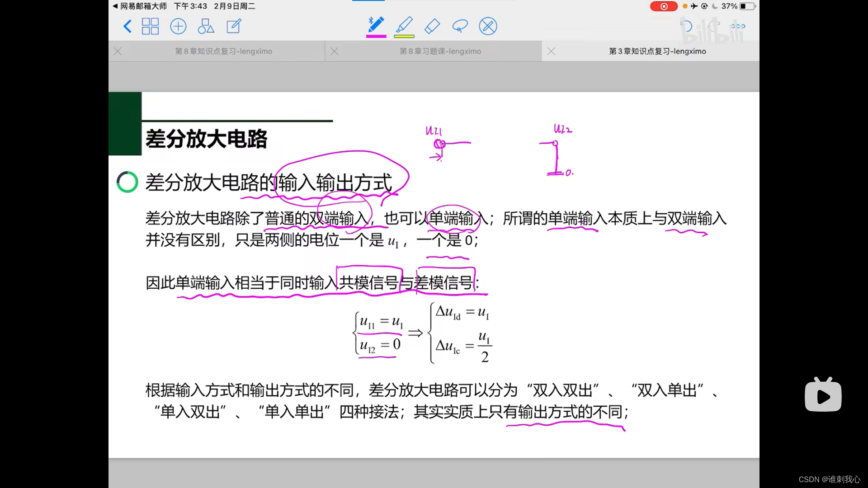The width and height of the screenshot is (868, 488).
Task: Select the pen tool
Action: coord(376,25)
